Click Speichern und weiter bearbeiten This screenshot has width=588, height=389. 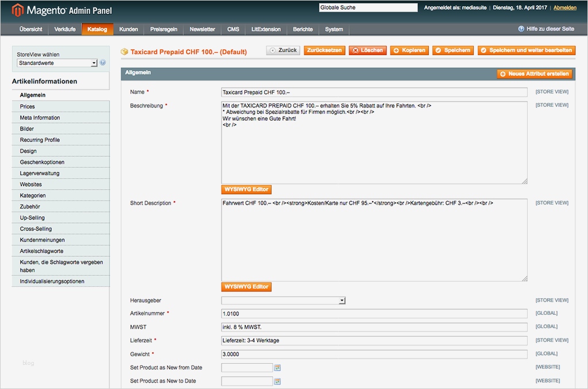(x=527, y=50)
